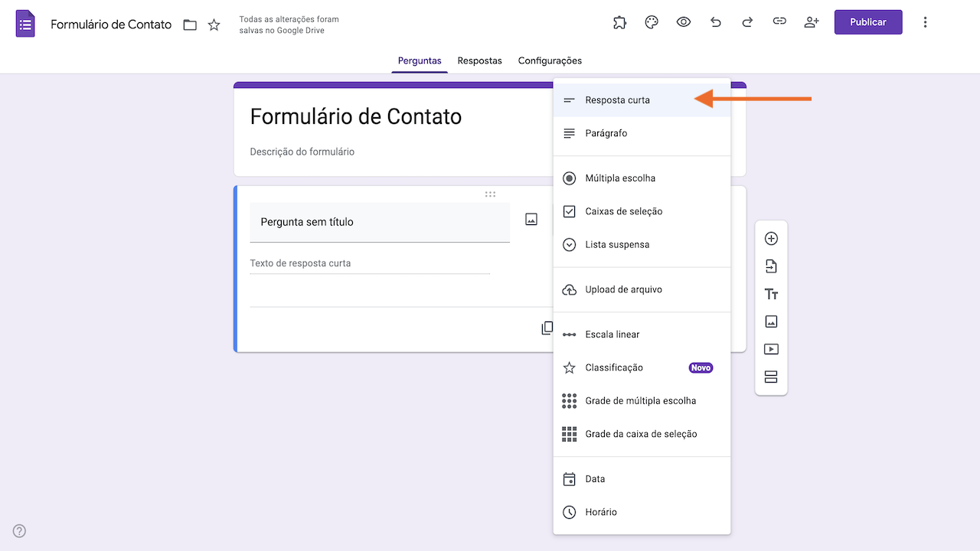980x551 pixels.
Task: Click the undo arrow
Action: coord(716,22)
